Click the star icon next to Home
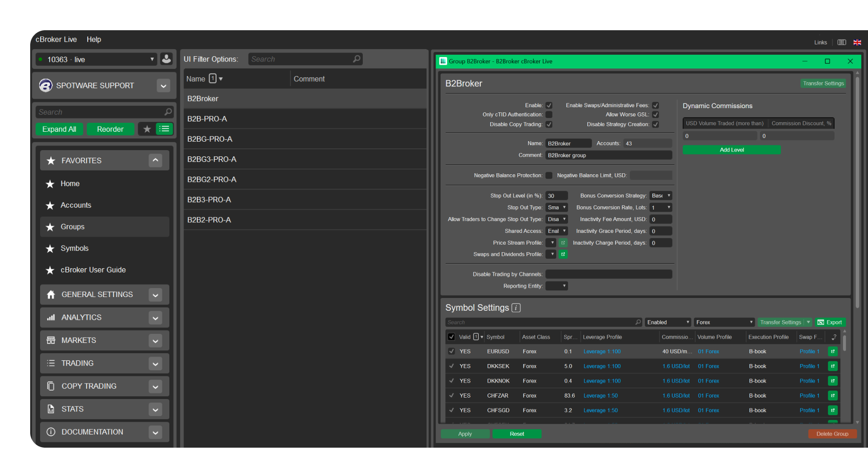868x476 pixels. pos(50,184)
